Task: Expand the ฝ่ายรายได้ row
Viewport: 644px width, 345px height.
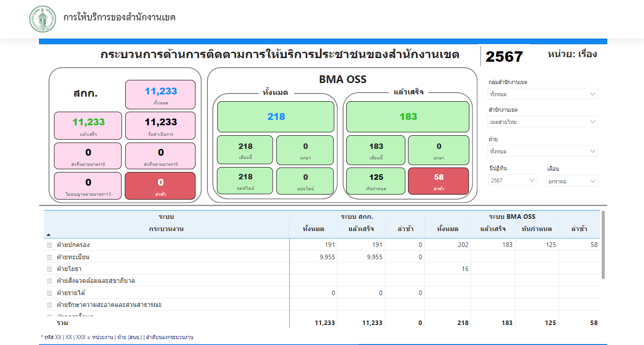Action: (49, 293)
